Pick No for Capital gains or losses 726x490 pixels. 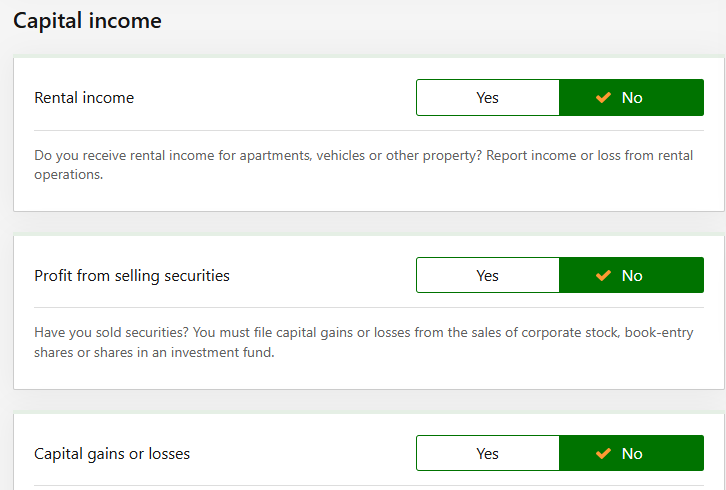632,454
